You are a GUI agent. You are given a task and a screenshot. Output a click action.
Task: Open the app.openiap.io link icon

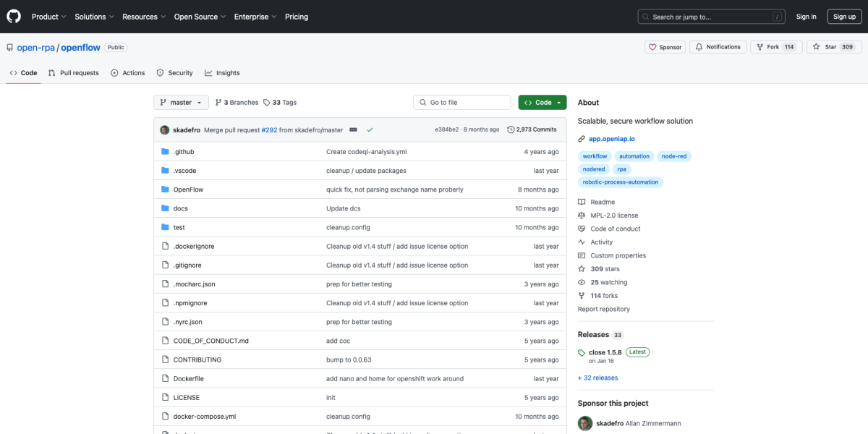coord(582,139)
